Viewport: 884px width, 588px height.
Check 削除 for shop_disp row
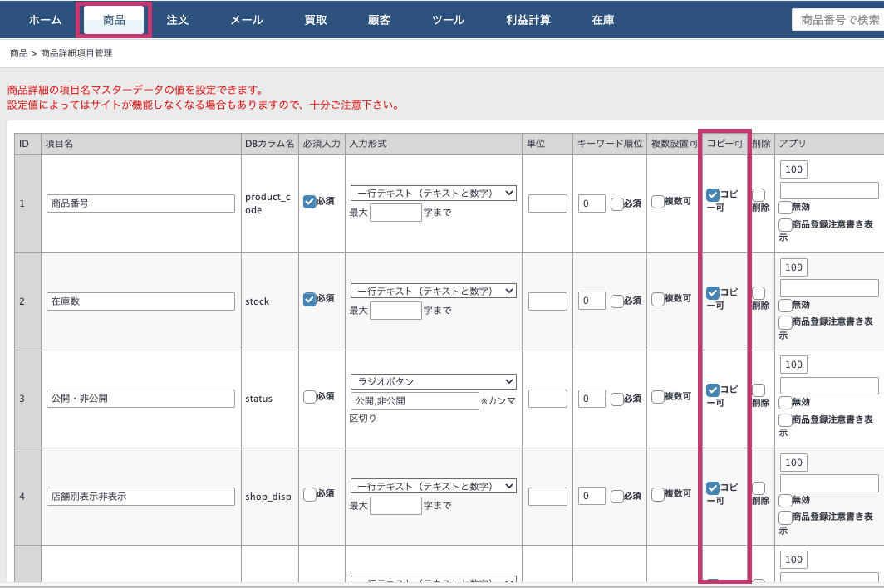coord(759,488)
